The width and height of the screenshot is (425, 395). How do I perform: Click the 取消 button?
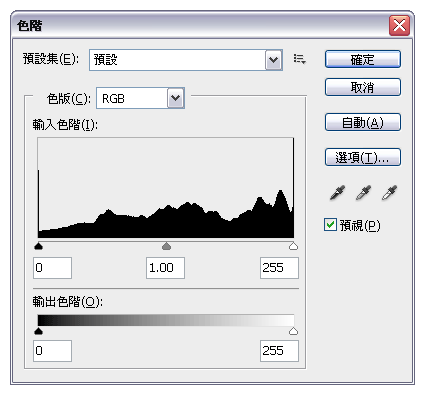point(363,87)
